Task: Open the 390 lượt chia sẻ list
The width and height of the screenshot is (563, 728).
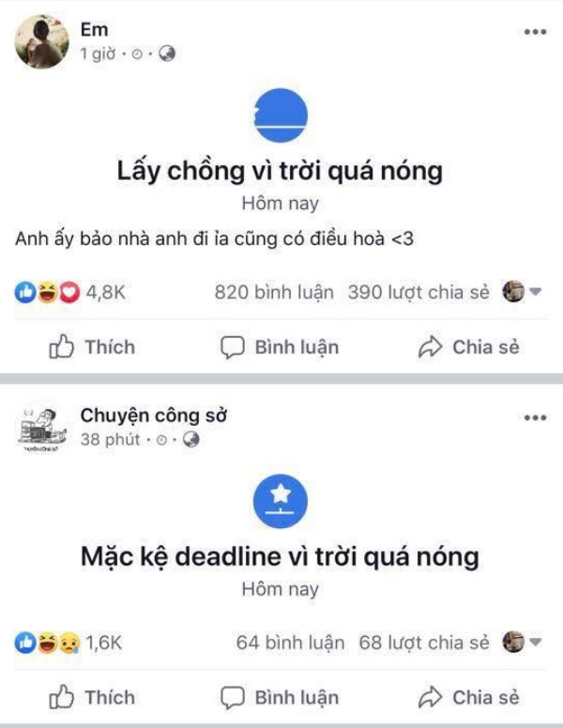Action: (x=418, y=293)
